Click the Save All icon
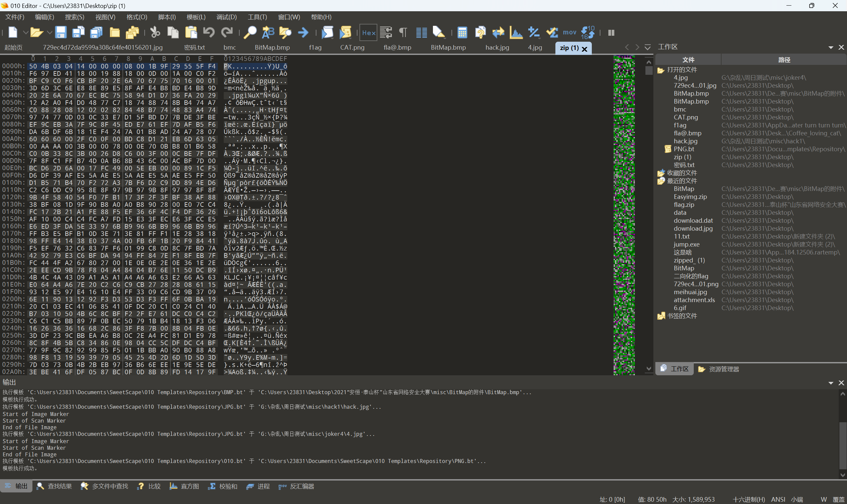This screenshot has height=504, width=847. coord(96,33)
